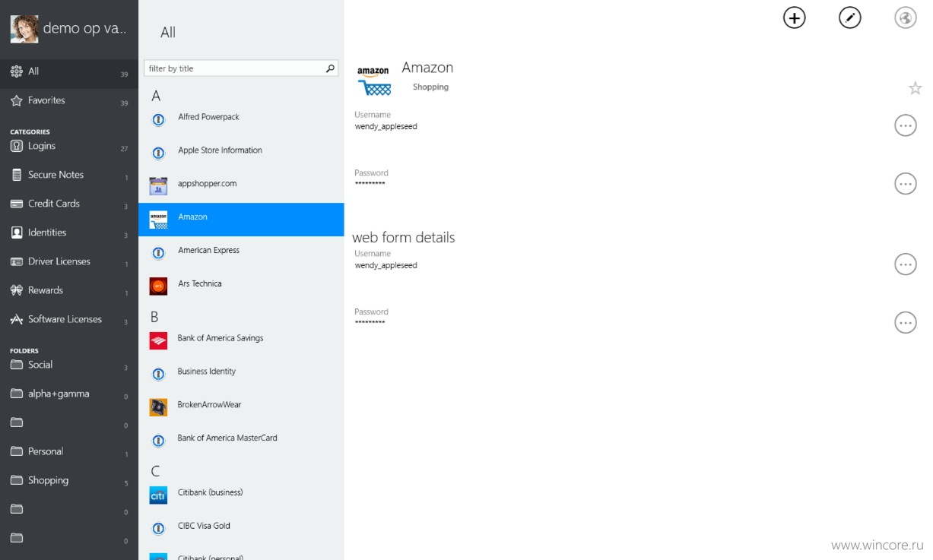Open the Personal folder
This screenshot has width=933, height=560.
click(69, 451)
